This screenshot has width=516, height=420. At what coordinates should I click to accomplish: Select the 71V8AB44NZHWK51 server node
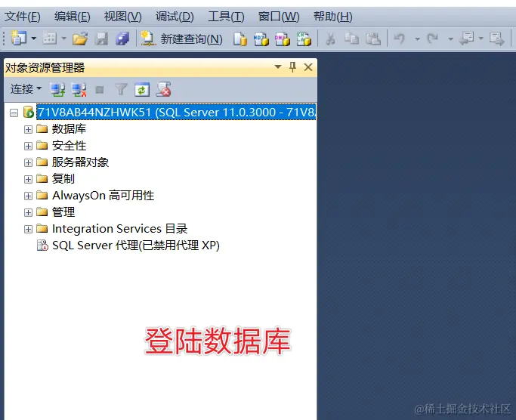tap(176, 113)
